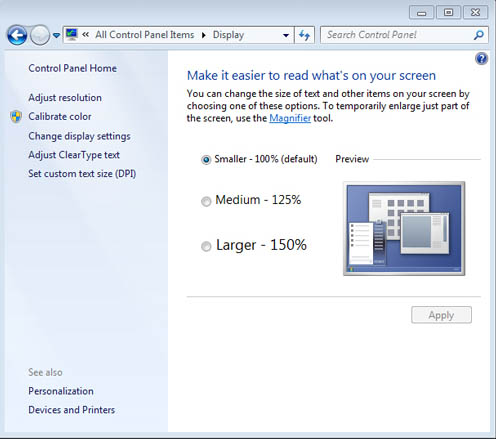Viewport: 496px width, 439px height.
Task: Click the magnifying glass search icon
Action: click(x=478, y=35)
